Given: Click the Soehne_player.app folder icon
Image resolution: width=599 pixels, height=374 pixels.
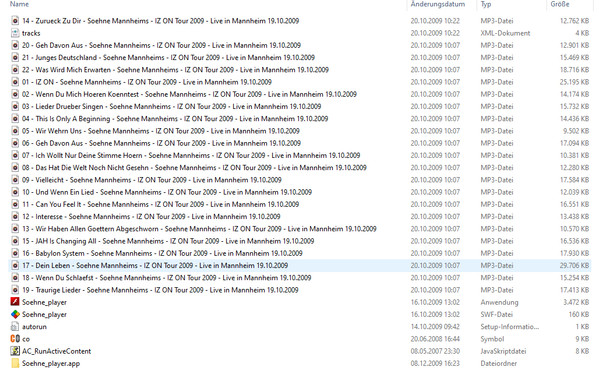Looking at the screenshot, I should coord(15,363).
